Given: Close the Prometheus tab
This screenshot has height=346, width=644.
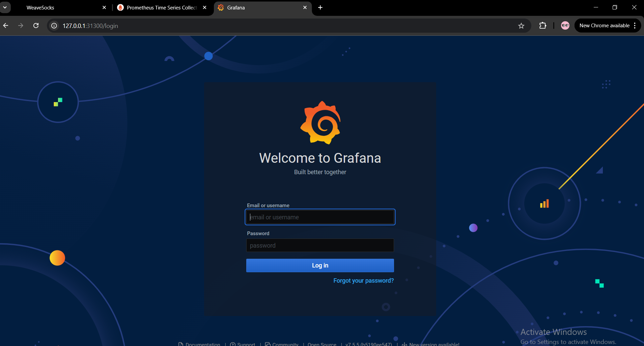Looking at the screenshot, I should click(x=205, y=7).
